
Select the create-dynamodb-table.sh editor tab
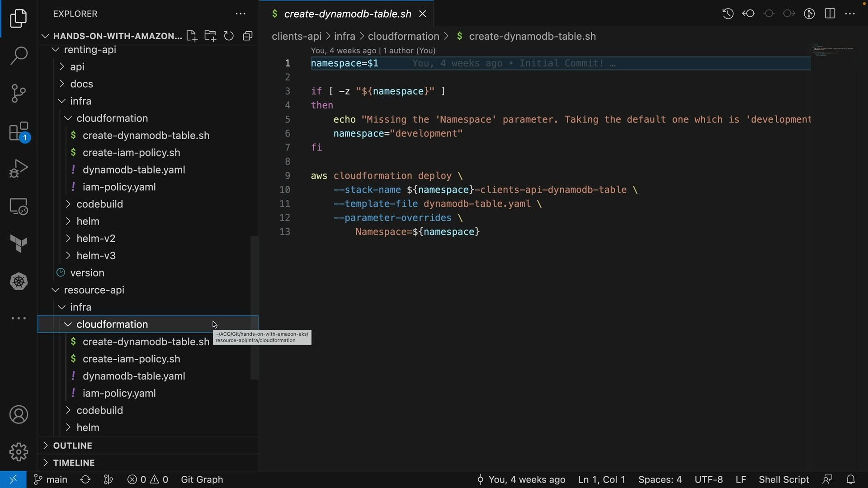(x=347, y=14)
